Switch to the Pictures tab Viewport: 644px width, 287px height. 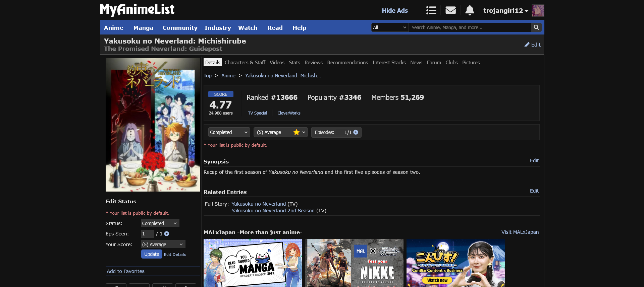click(471, 62)
